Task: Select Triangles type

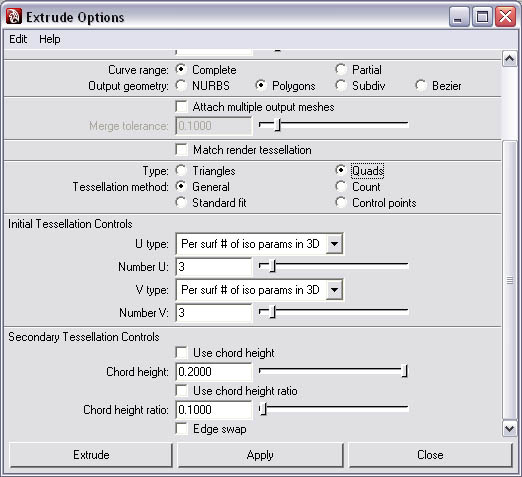Action: (x=181, y=171)
